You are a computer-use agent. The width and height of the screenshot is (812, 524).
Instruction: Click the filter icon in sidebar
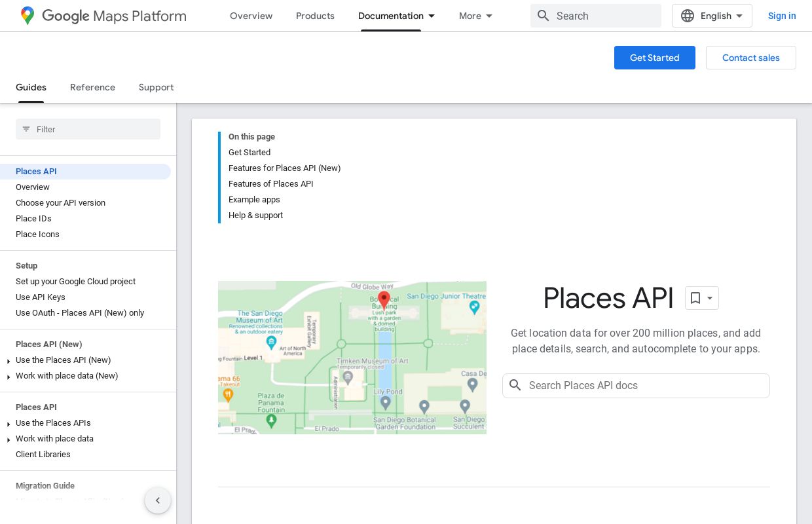click(x=26, y=129)
